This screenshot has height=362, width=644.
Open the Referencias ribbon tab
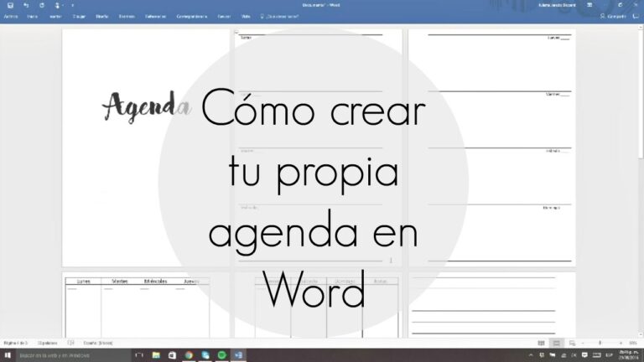(x=155, y=17)
